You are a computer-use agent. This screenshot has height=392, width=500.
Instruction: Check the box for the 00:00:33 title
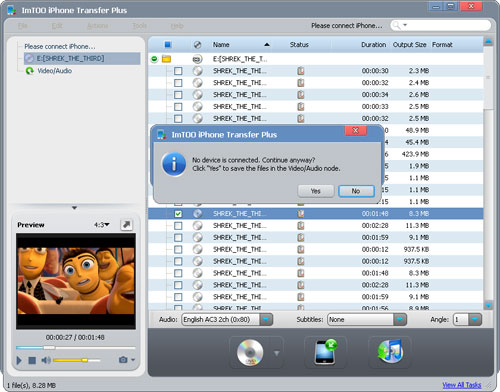coord(178,107)
